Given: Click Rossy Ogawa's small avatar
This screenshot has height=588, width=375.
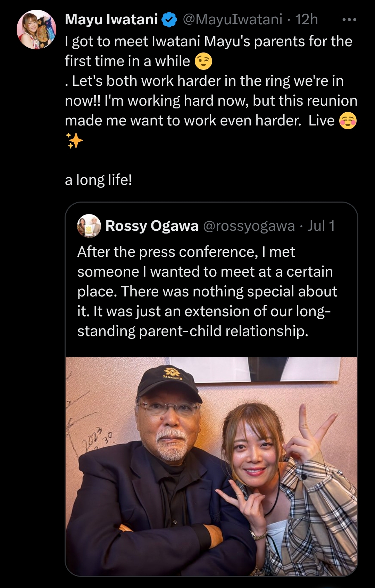Looking at the screenshot, I should click(89, 226).
